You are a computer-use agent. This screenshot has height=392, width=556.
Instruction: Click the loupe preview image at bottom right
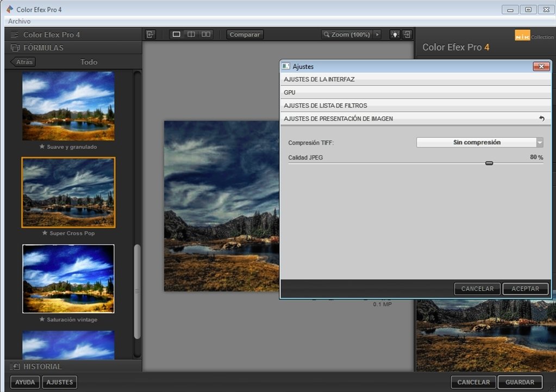pos(486,336)
